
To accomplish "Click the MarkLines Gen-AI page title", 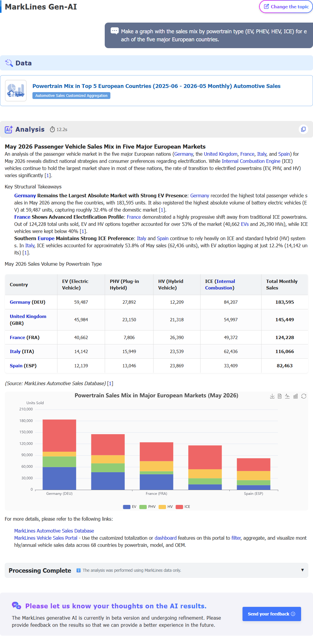I will [x=41, y=7].
